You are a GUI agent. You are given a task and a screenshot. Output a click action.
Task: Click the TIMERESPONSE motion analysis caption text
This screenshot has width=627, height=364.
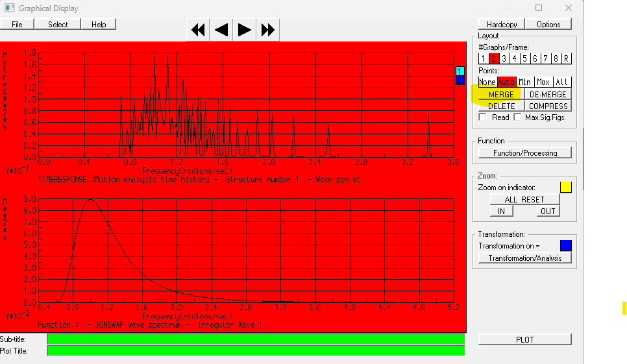(x=199, y=179)
